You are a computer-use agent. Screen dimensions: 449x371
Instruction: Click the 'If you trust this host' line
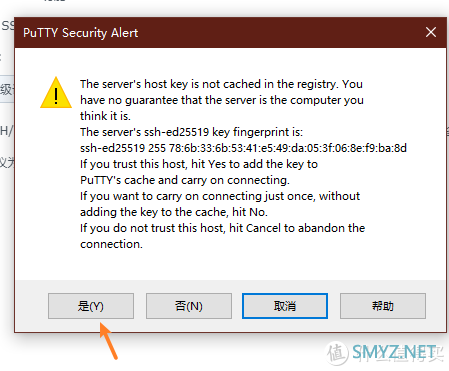point(199,164)
